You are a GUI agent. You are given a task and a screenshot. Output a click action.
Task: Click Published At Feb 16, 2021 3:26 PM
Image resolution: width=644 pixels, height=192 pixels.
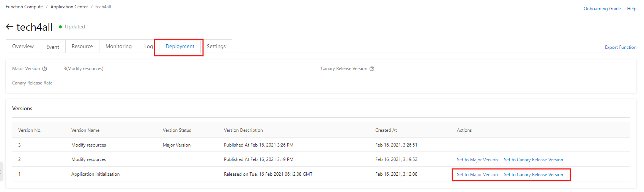click(258, 145)
